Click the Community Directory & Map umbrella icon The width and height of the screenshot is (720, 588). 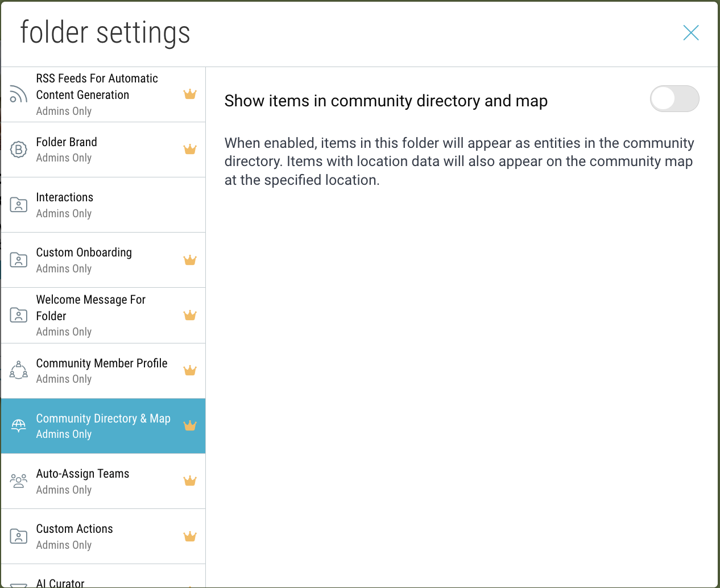pos(19,425)
